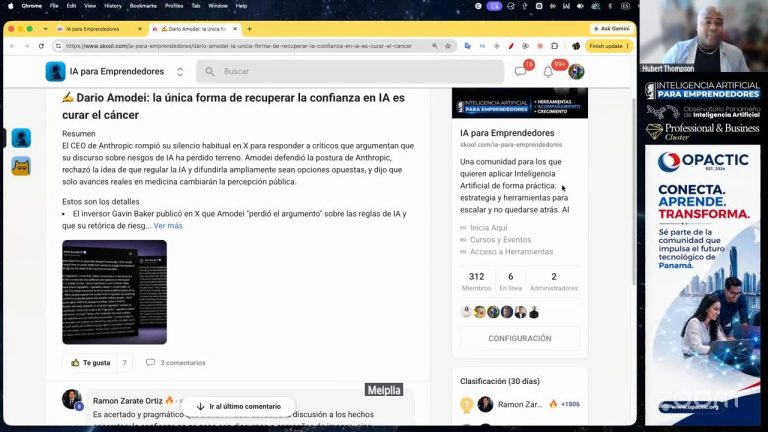The image size is (768, 432).
Task: Select the blue community icon in left sidebar
Action: pyautogui.click(x=21, y=138)
